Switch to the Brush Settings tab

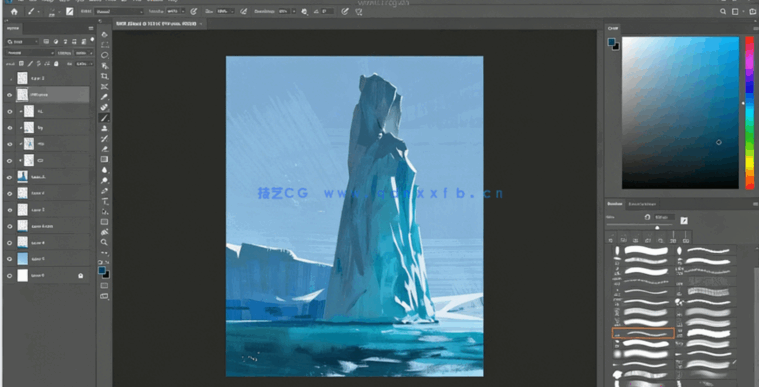point(642,204)
